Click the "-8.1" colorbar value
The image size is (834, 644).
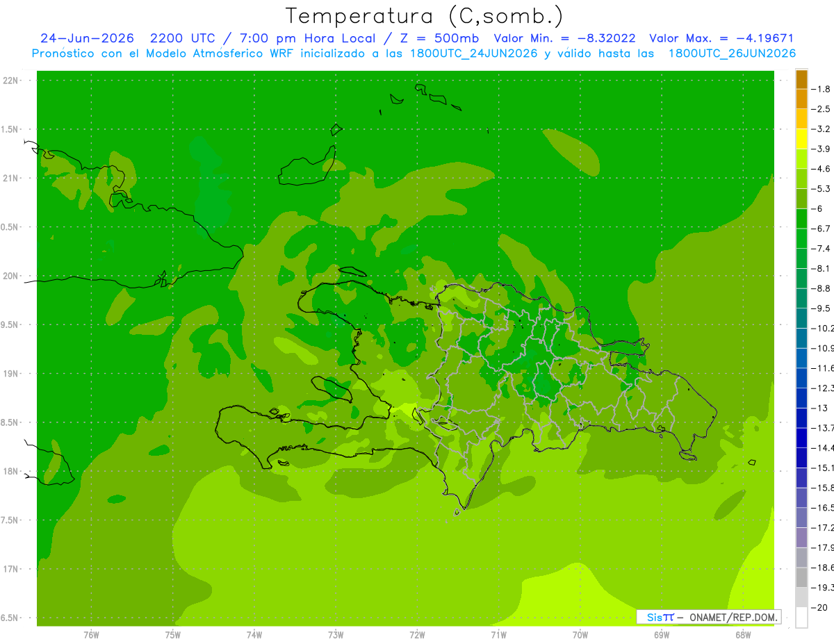[821, 268]
